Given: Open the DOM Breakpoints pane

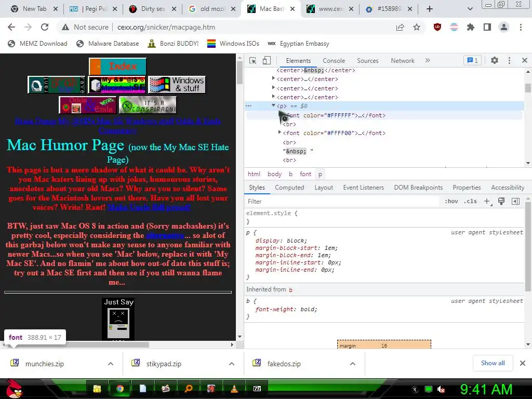Looking at the screenshot, I should pos(418,187).
